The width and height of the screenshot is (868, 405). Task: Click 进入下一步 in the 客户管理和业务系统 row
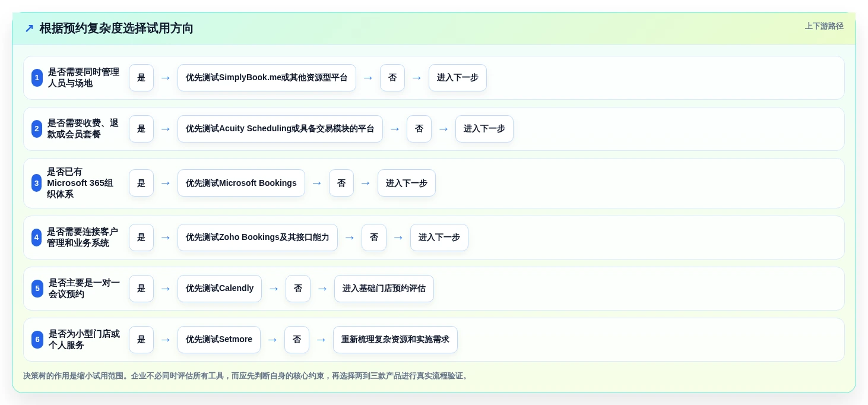pyautogui.click(x=439, y=238)
